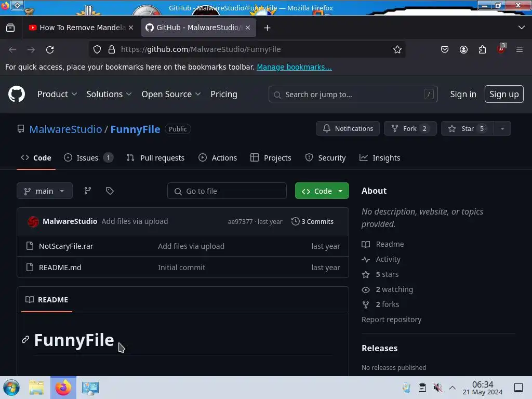
Task: Click the Pricing link
Action: pos(223,95)
